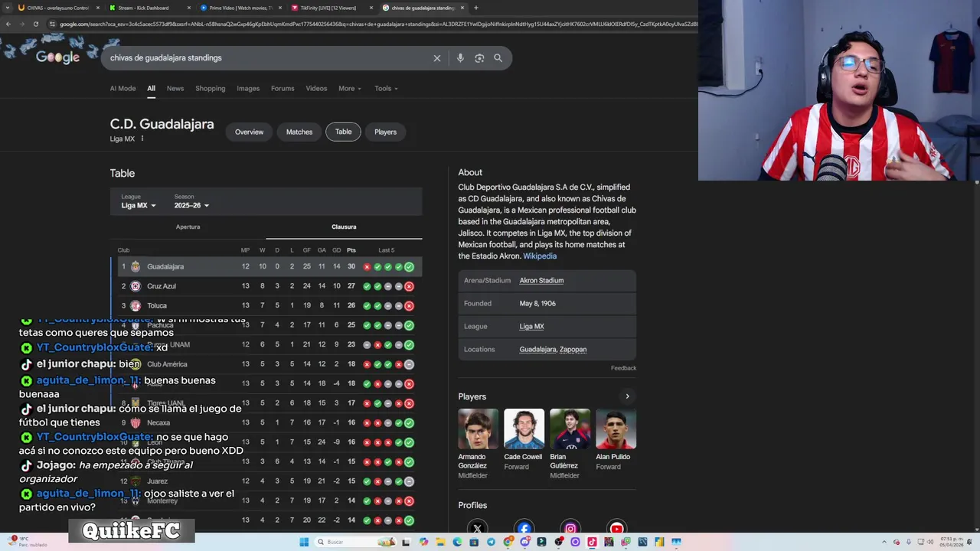The height and width of the screenshot is (551, 980).
Task: Open the Windows taskbar Buscar search box
Action: [x=354, y=542]
